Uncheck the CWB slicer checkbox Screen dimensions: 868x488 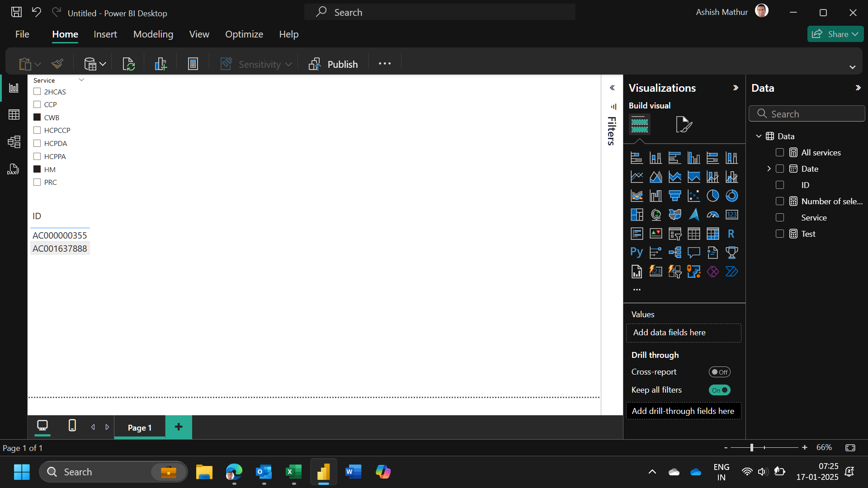pos(37,117)
